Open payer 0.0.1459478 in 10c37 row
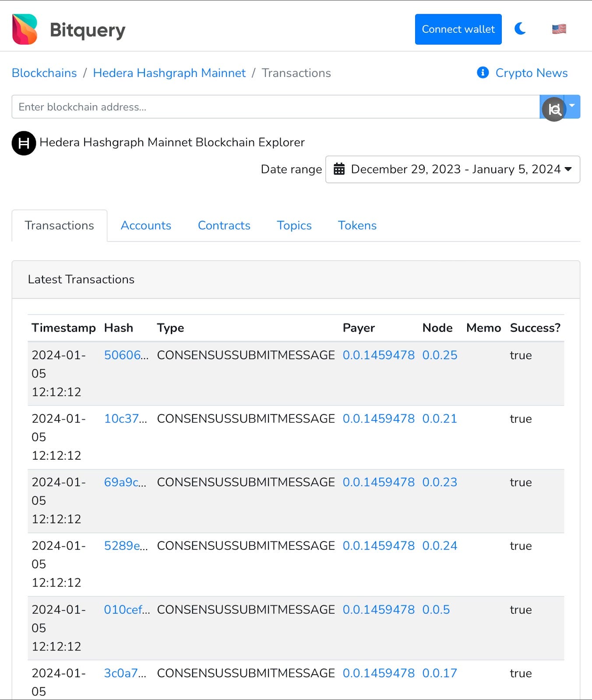 point(378,419)
